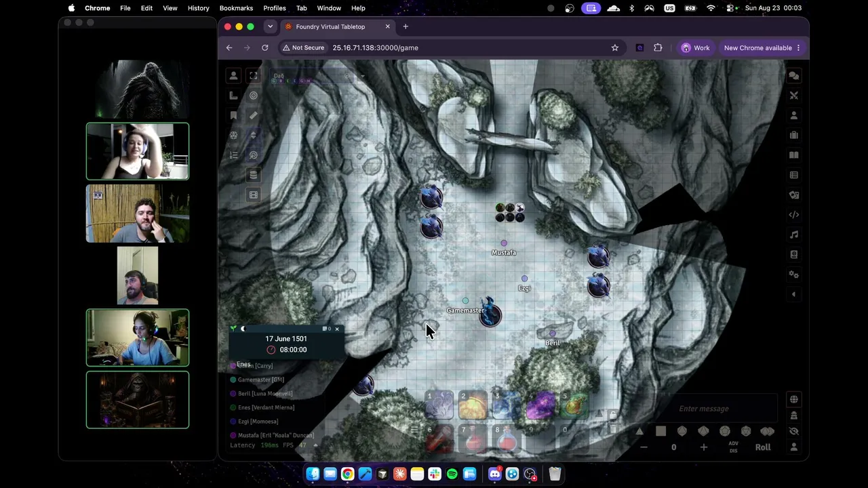Open Spotify from the Dock
The height and width of the screenshot is (488, 868).
point(452,474)
